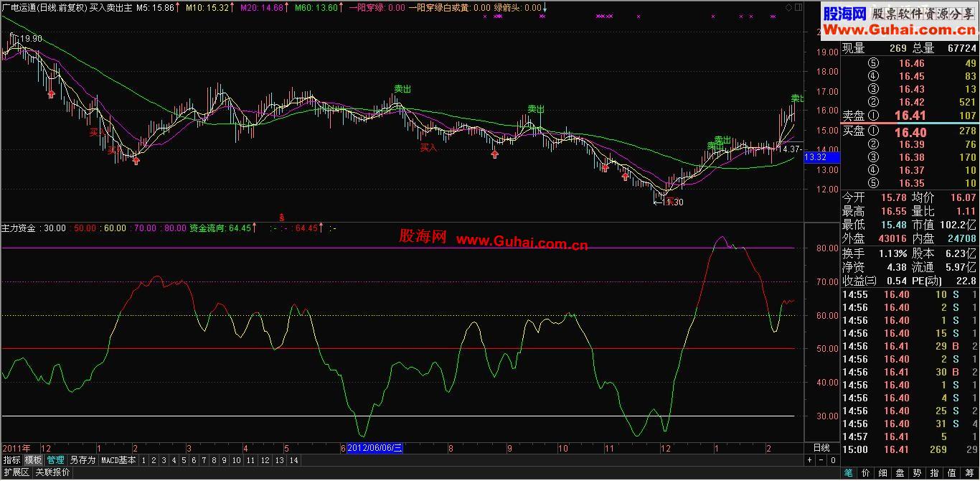This screenshot has height=481, width=980.
Task: Click the M60: 13.60 moving average value
Action: coord(316,7)
